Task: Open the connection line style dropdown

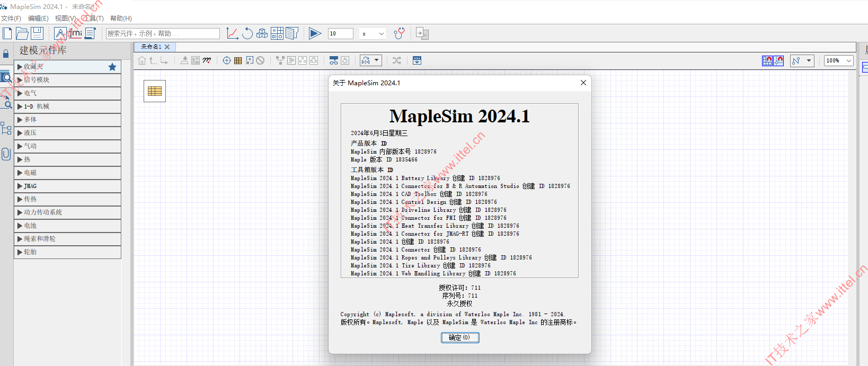Action: (801, 61)
